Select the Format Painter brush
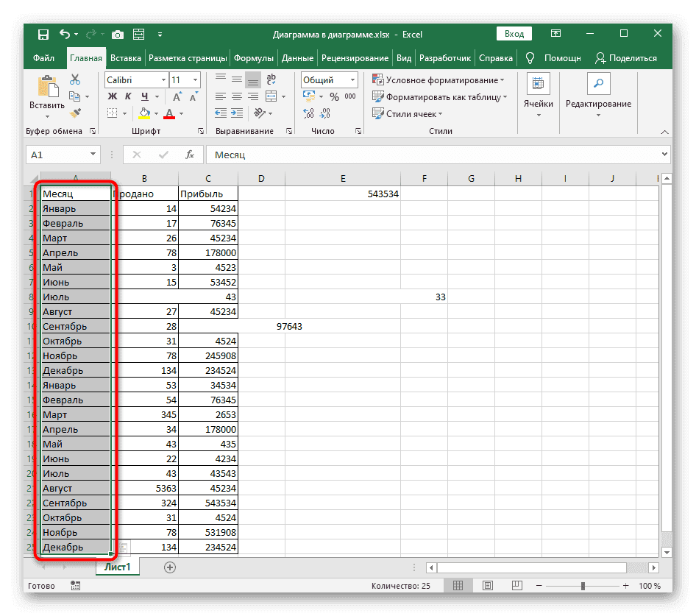 (75, 113)
